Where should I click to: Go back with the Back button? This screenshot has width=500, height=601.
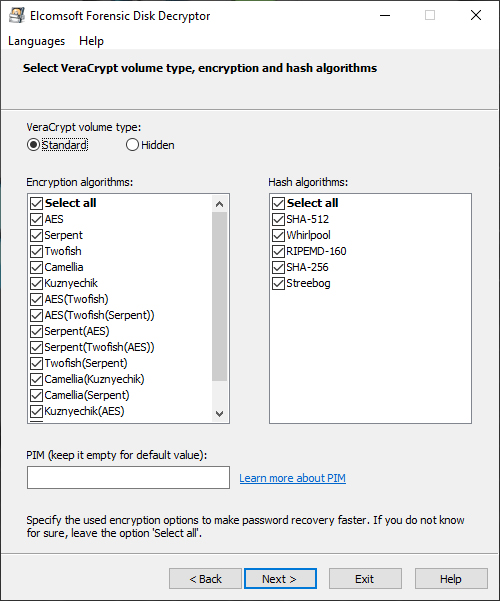click(205, 579)
